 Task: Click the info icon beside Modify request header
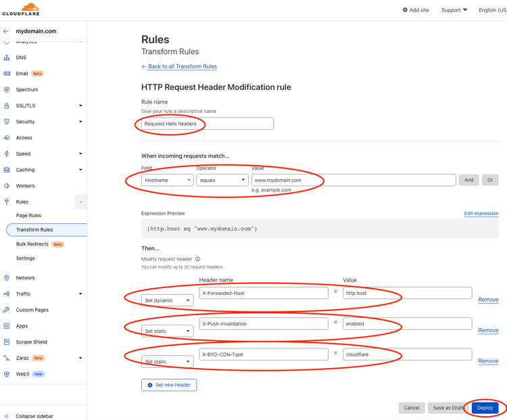point(198,259)
